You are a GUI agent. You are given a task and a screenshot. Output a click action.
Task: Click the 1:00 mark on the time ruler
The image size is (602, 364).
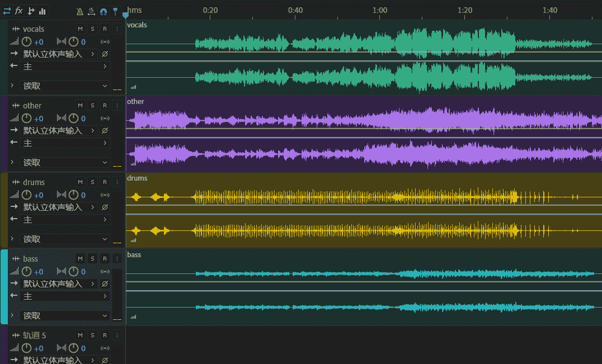tap(379, 11)
